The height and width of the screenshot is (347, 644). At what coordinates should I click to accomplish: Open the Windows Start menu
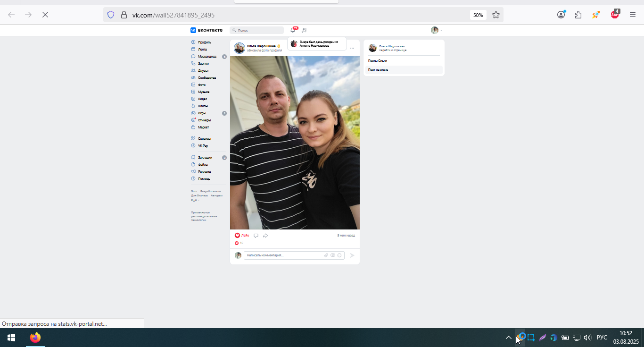click(x=11, y=338)
